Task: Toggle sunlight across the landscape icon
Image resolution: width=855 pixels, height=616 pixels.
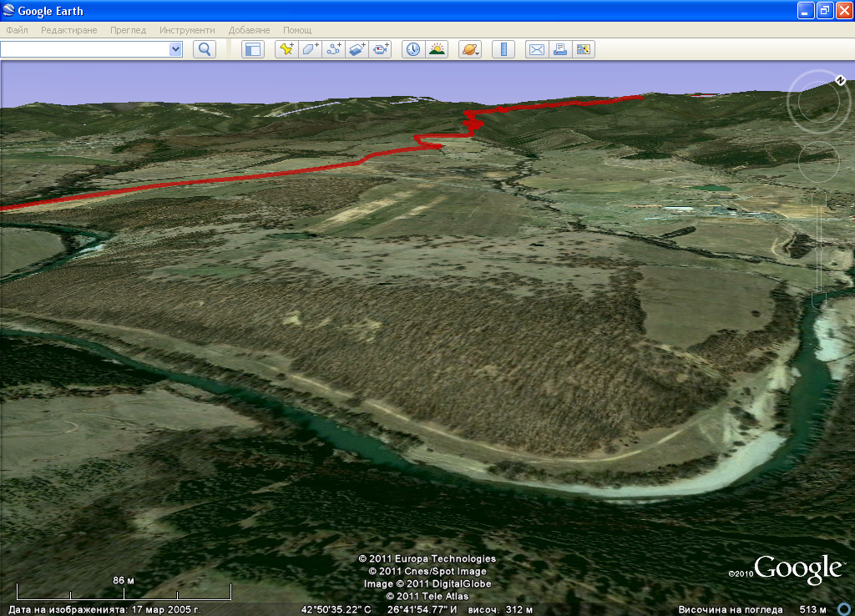Action: pos(437,49)
